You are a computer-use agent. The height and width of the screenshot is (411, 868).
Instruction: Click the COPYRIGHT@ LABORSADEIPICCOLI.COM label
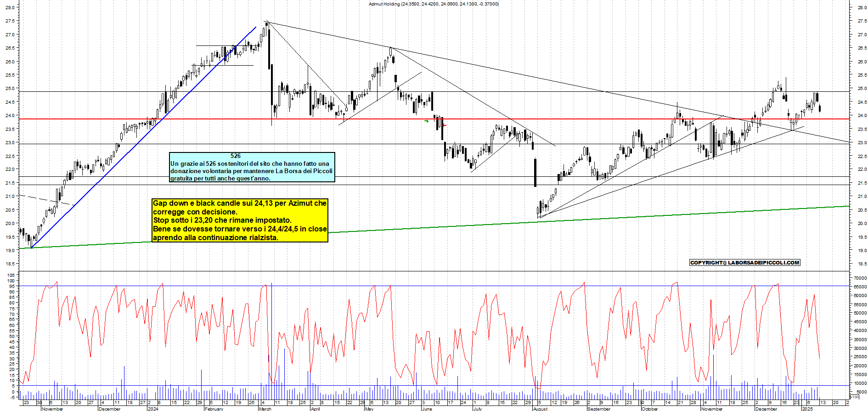click(x=745, y=263)
